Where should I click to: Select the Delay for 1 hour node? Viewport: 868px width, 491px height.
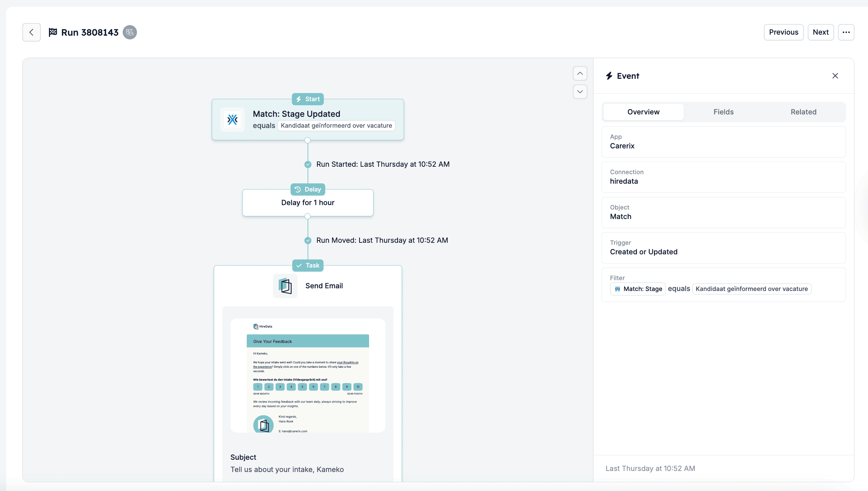(x=308, y=203)
